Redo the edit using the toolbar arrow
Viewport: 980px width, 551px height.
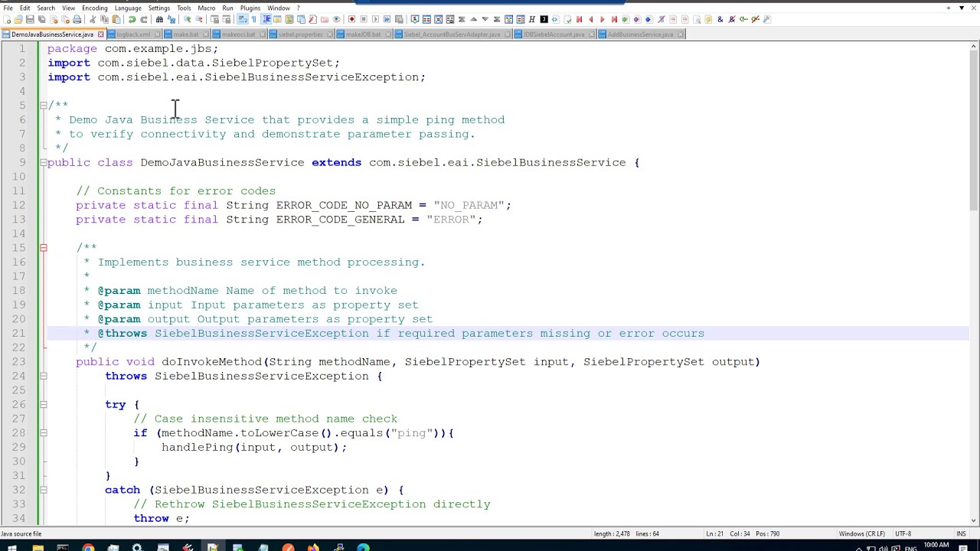143,19
